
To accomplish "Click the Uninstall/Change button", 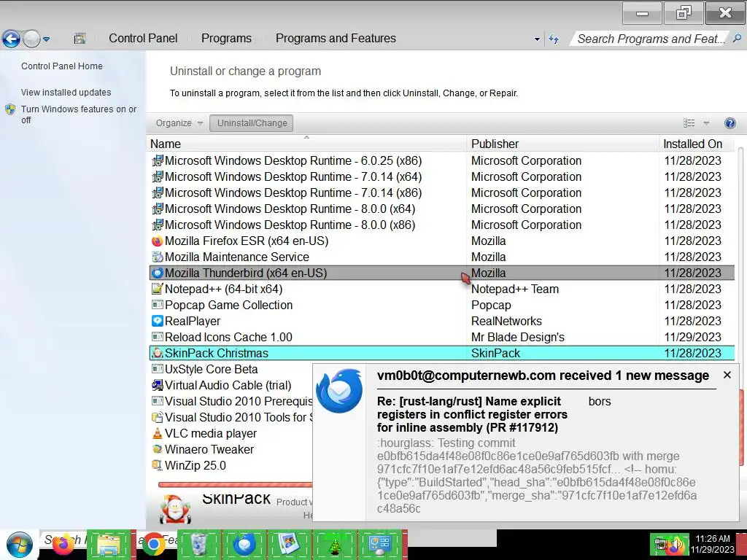I will [x=252, y=122].
